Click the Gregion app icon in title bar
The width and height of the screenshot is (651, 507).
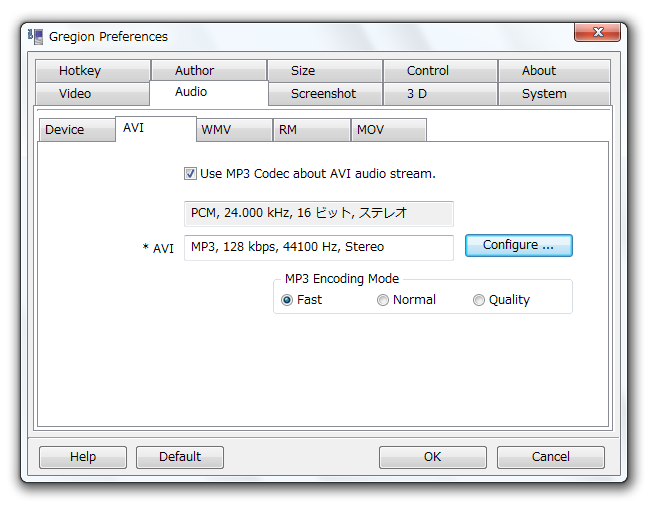[36, 37]
